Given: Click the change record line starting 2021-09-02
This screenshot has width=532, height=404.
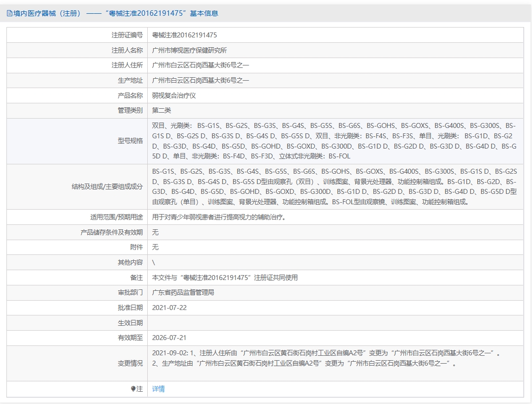Looking at the screenshot, I should coord(327,353).
